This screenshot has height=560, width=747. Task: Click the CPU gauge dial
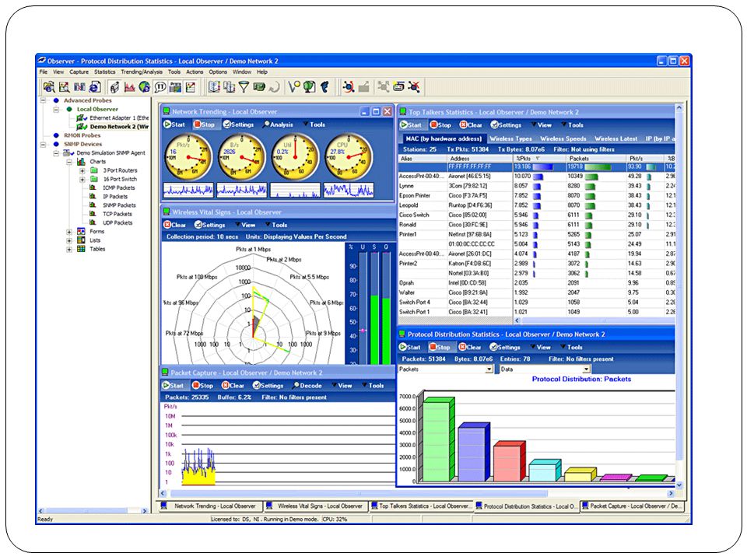349,156
